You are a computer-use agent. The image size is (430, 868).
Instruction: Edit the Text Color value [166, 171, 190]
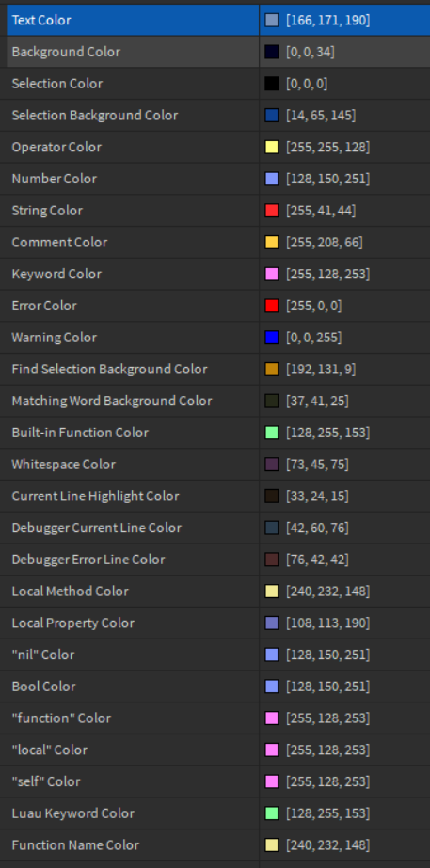328,21
